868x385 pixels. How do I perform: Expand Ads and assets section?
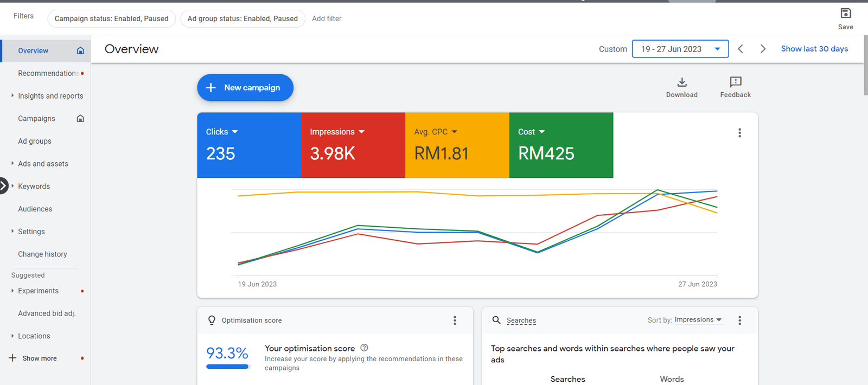click(12, 163)
